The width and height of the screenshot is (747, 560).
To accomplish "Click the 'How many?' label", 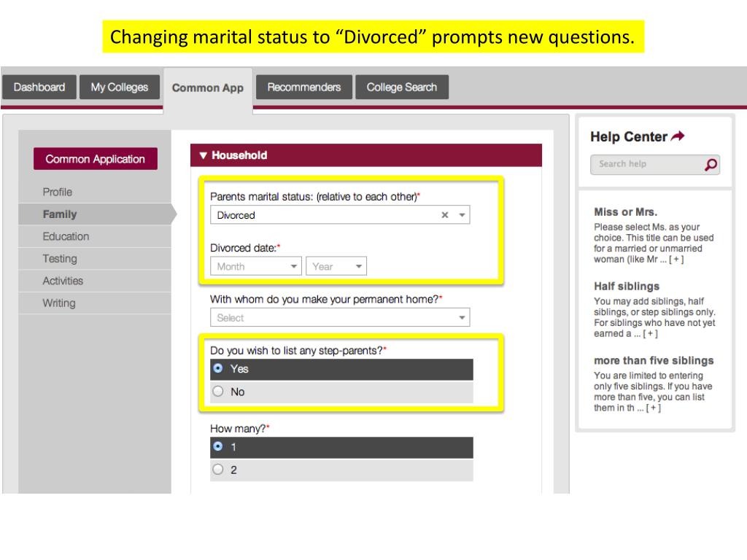I will pyautogui.click(x=238, y=429).
